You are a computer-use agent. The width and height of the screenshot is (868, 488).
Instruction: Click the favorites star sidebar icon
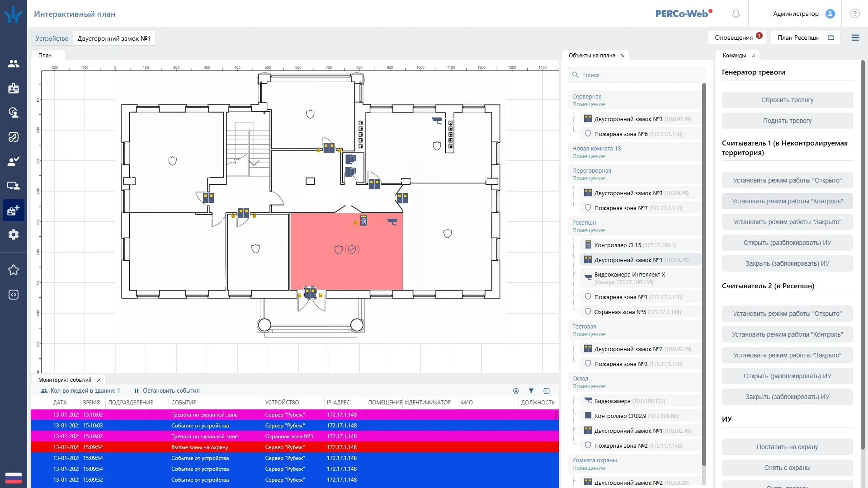coord(14,270)
